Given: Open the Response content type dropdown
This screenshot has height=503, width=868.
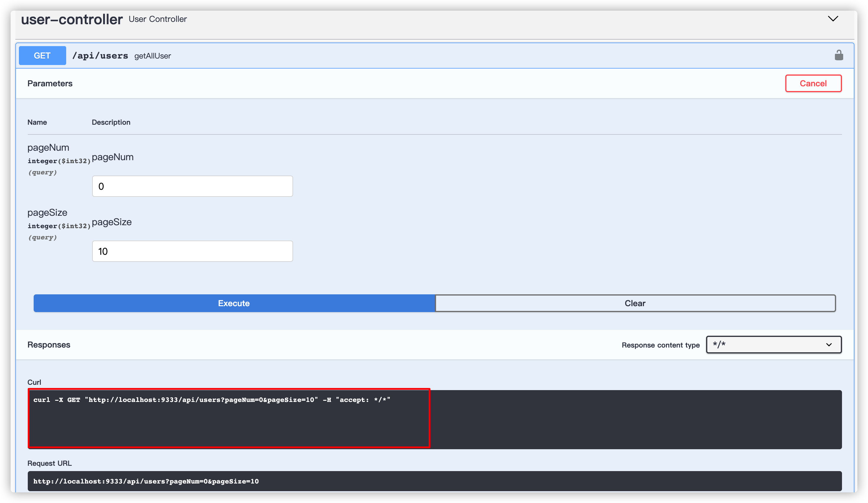Looking at the screenshot, I should click(773, 345).
